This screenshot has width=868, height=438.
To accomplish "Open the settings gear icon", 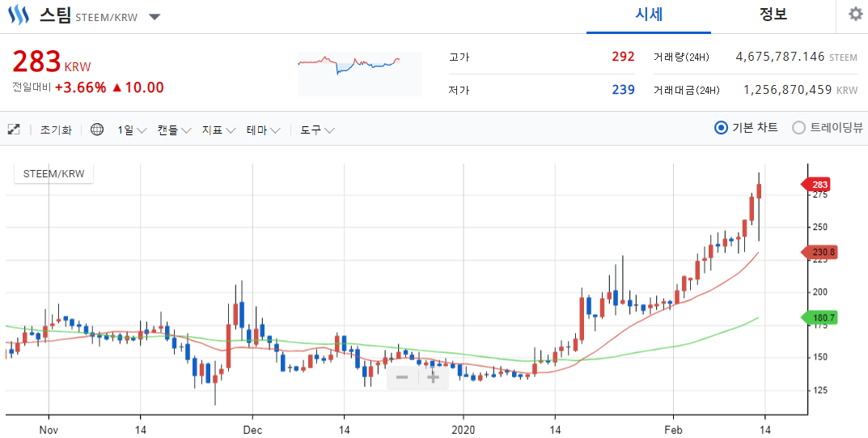I will coord(855,15).
